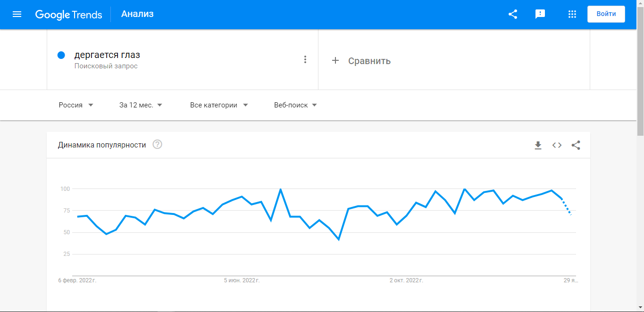
Task: Click the blue color dot of query
Action: pyautogui.click(x=61, y=55)
